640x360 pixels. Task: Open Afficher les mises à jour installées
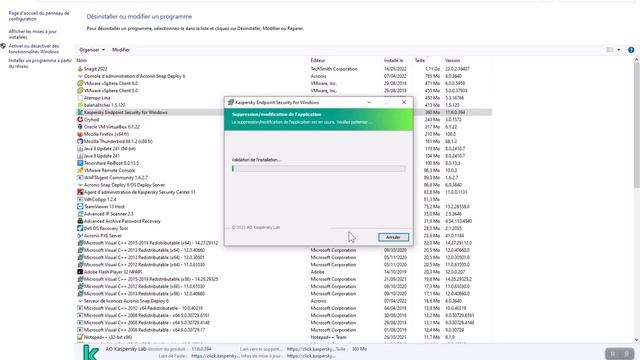pos(33,34)
